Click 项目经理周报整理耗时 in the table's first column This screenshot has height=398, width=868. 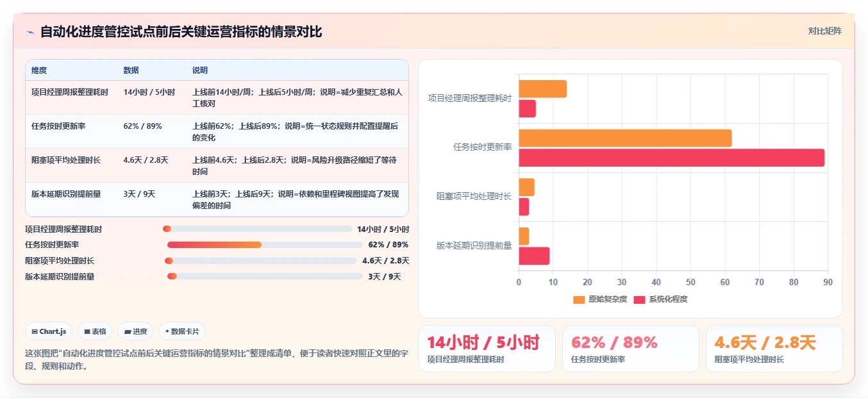click(70, 92)
